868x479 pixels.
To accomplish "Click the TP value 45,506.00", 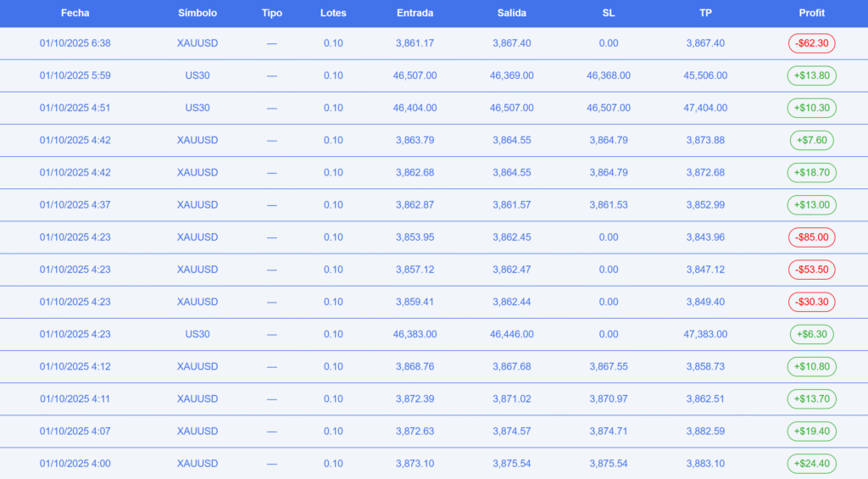I will tap(706, 75).
